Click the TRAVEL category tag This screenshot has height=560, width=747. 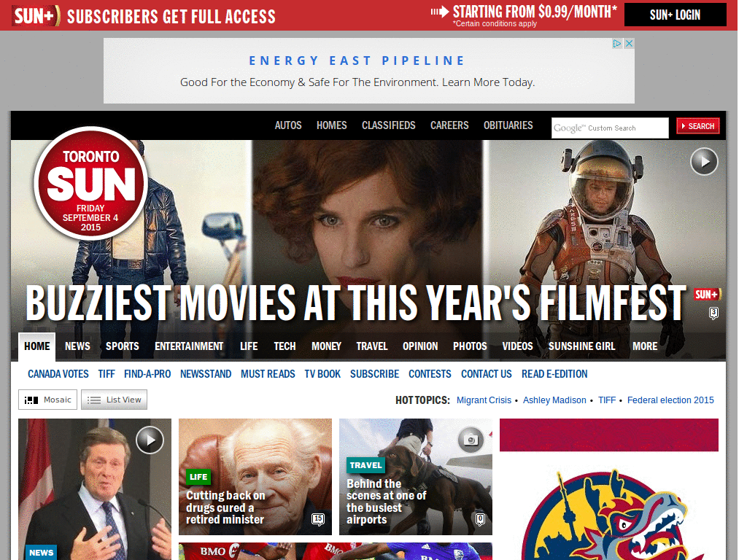click(365, 465)
